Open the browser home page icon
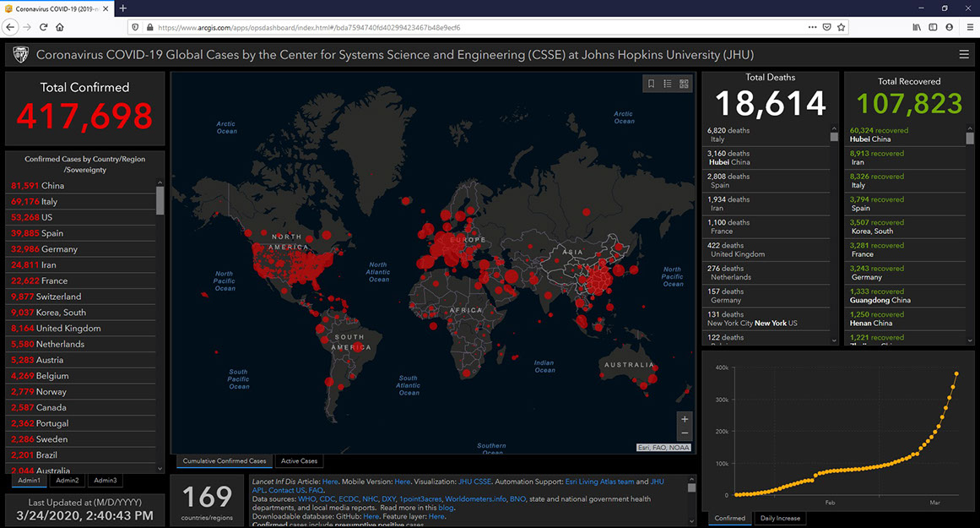This screenshot has width=980, height=528. 60,27
